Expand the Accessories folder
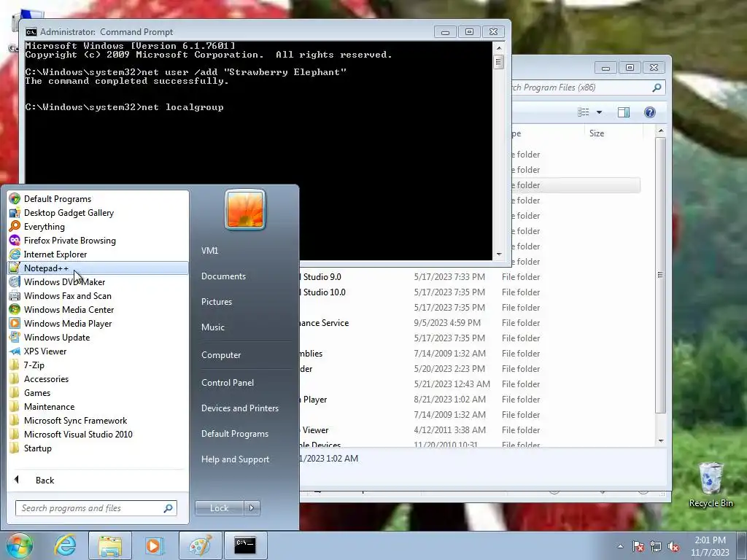This screenshot has width=747, height=560. (98, 379)
